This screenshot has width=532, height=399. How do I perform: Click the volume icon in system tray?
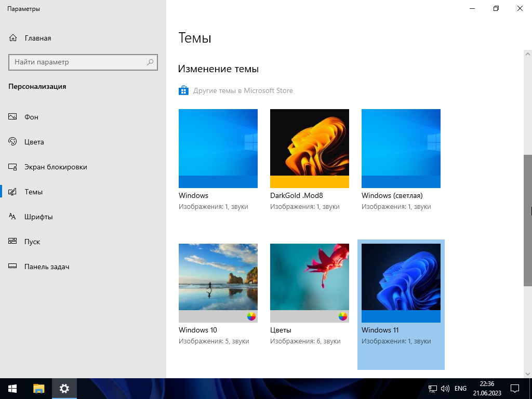[x=445, y=389]
